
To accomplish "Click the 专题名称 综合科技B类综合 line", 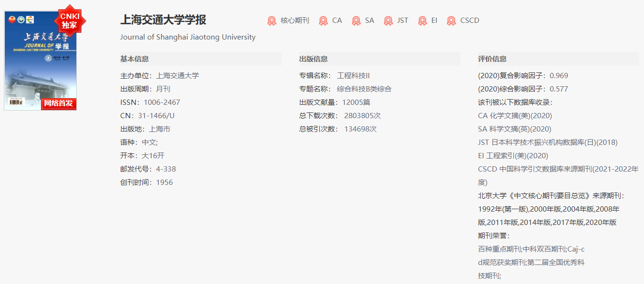I will [x=345, y=89].
